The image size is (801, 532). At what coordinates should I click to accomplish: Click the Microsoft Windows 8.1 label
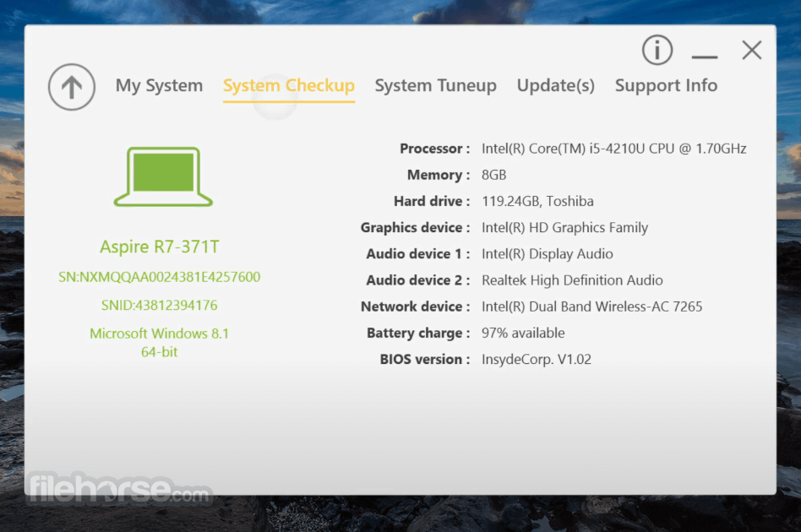tap(160, 334)
